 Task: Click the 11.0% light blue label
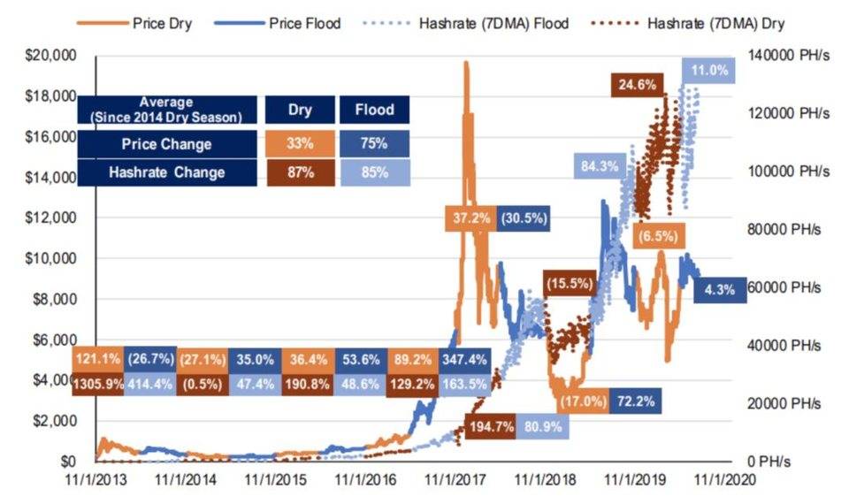coord(709,71)
